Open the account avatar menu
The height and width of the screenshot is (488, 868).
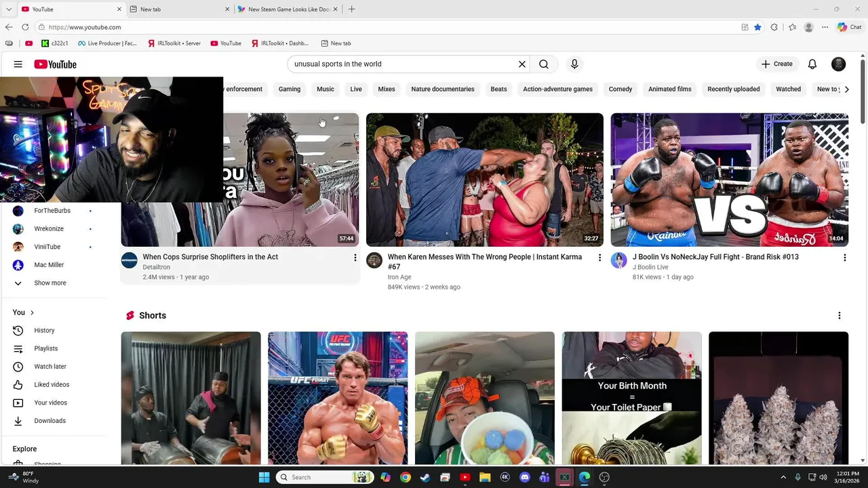click(x=839, y=64)
